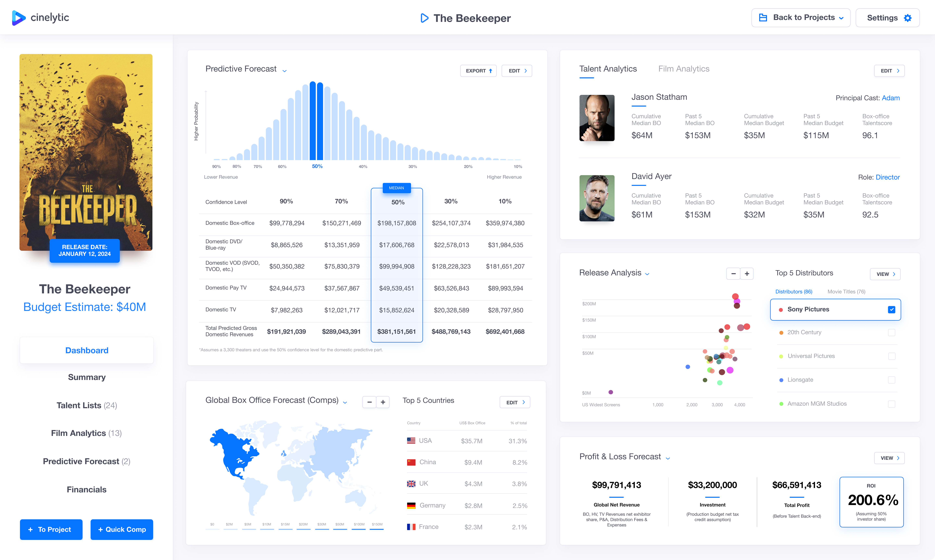Click the Edit icon in Global Box Office section
This screenshot has width=935, height=560.
[x=517, y=402]
